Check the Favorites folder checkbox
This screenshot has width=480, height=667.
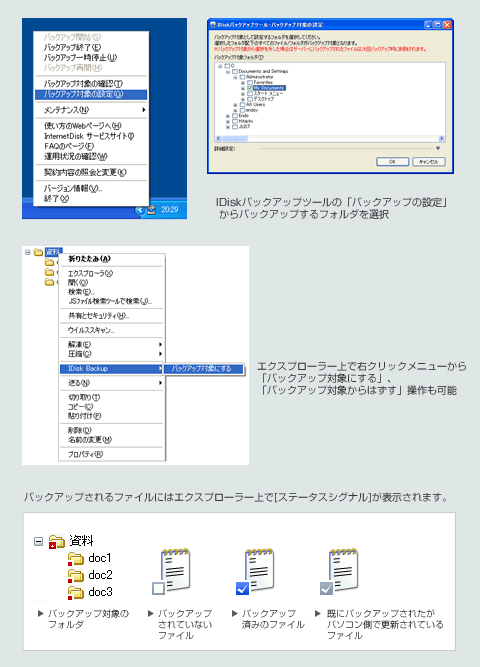[250, 82]
